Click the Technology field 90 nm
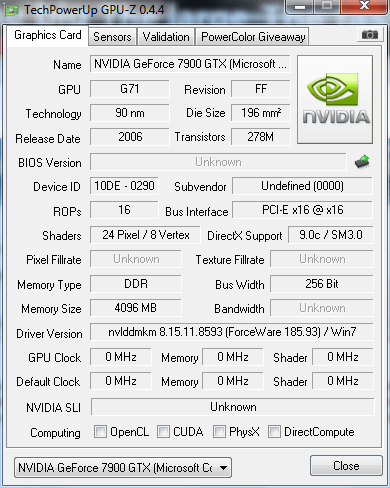The width and height of the screenshot is (390, 488). 130,113
